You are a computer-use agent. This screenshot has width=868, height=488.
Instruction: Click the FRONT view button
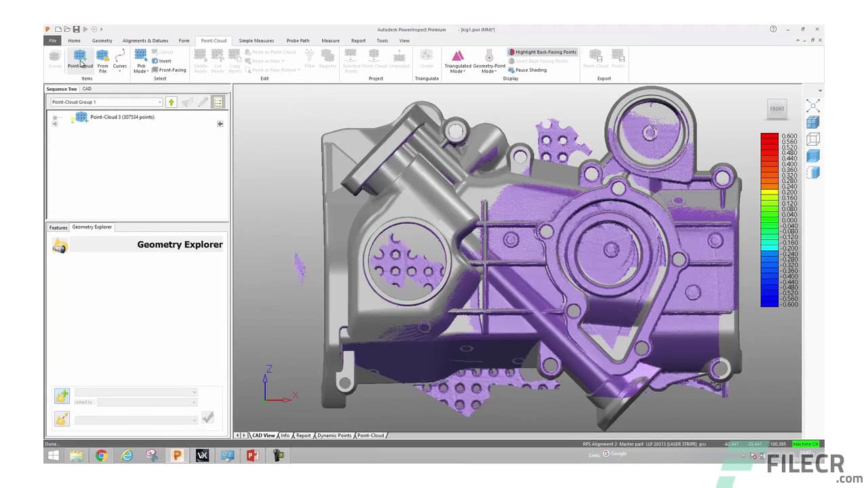[777, 108]
